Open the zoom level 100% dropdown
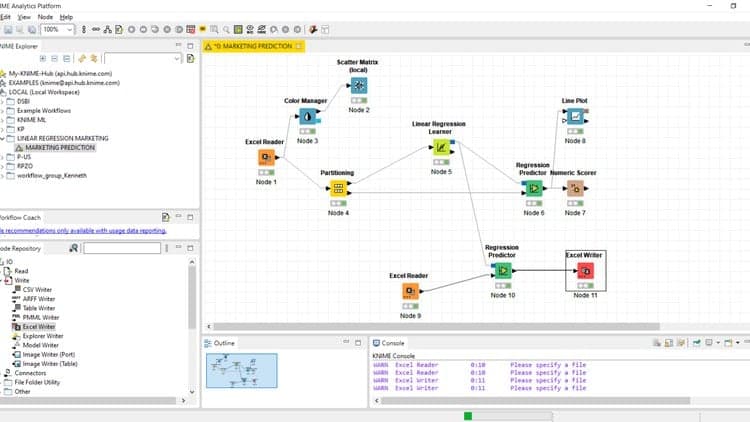750x422 pixels. tap(69, 30)
